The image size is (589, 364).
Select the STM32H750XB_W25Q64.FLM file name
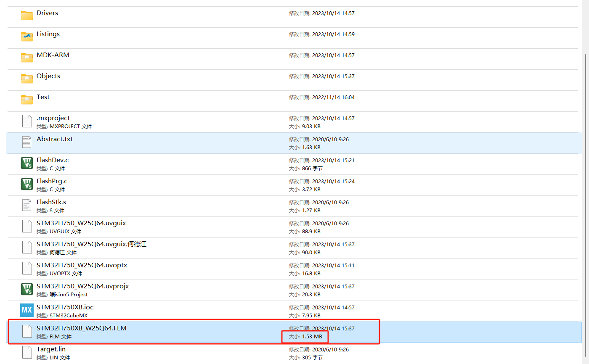(x=82, y=328)
